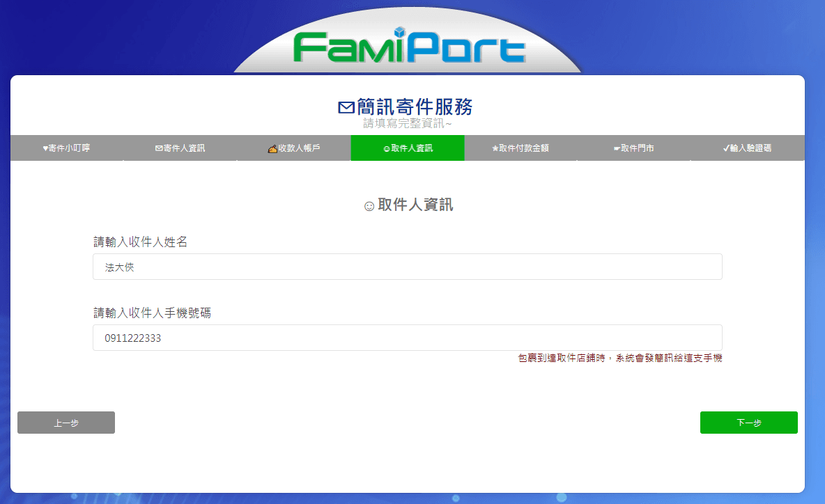Select the 取件人資訊 tab
This screenshot has height=504, width=825.
408,148
